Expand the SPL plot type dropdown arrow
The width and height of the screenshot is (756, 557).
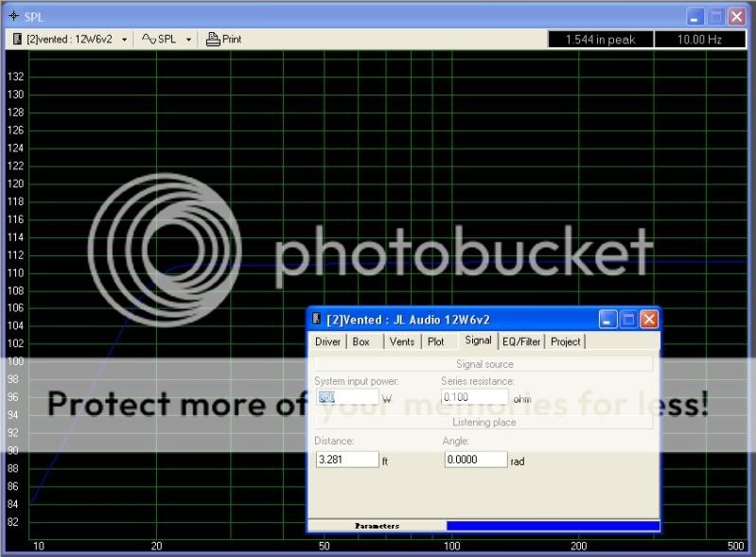(188, 40)
